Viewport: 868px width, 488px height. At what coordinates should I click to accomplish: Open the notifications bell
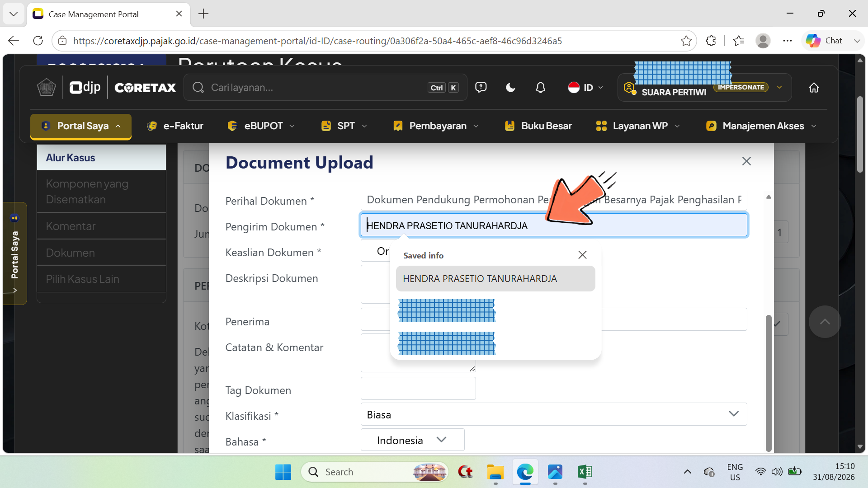pos(540,88)
